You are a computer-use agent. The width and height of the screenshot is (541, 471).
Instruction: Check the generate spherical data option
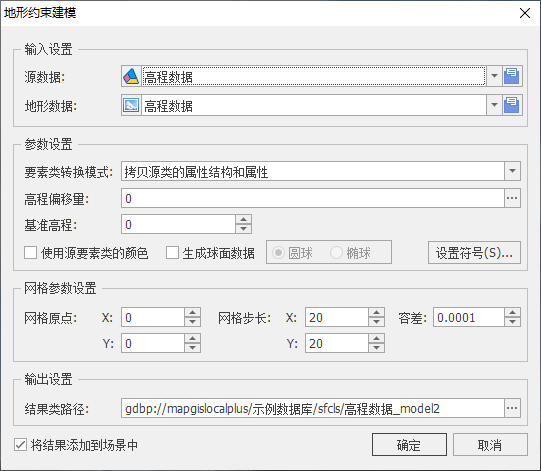click(172, 253)
